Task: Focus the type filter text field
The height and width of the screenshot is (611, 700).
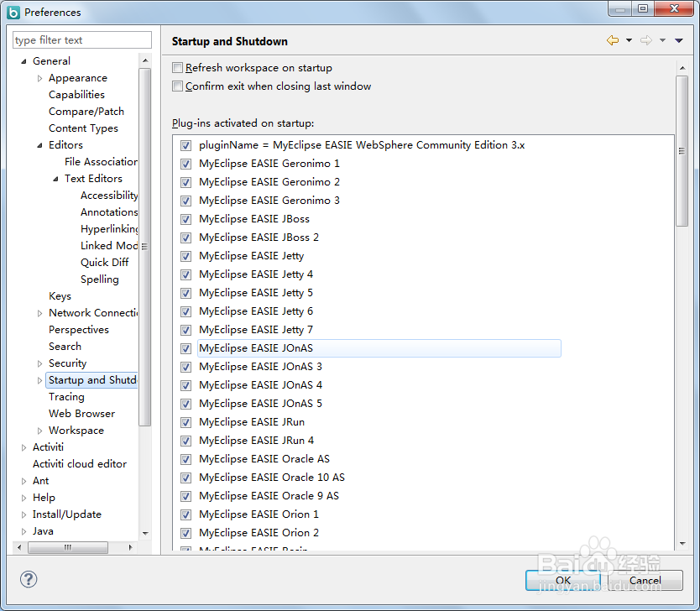Action: coord(82,39)
